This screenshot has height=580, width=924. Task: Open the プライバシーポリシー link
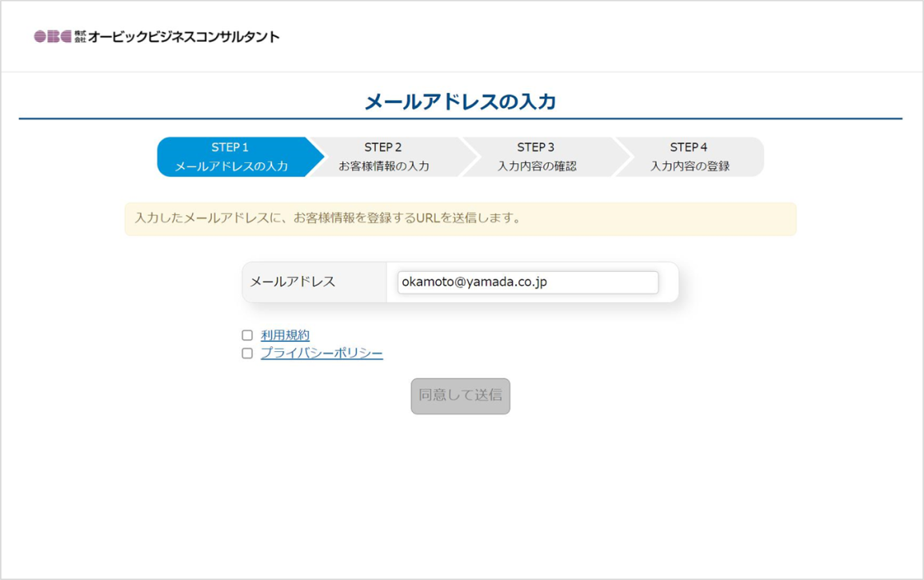[322, 354]
